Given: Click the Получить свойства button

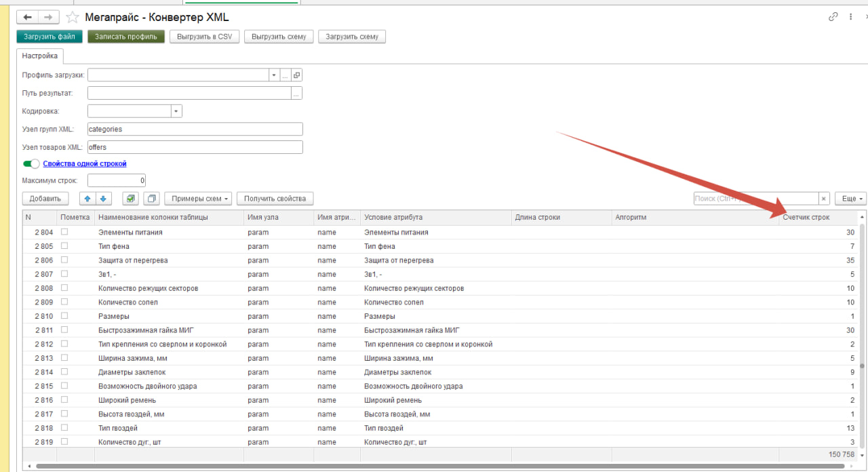Looking at the screenshot, I should pyautogui.click(x=275, y=199).
